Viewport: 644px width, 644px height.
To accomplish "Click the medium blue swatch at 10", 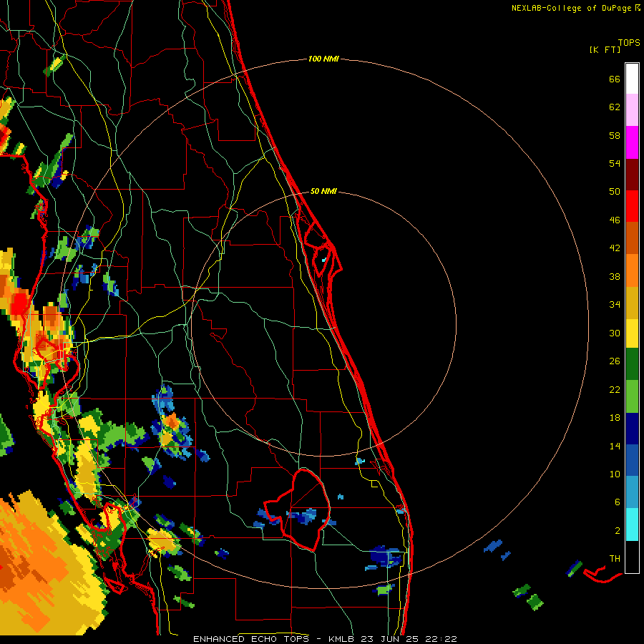I will (632, 460).
